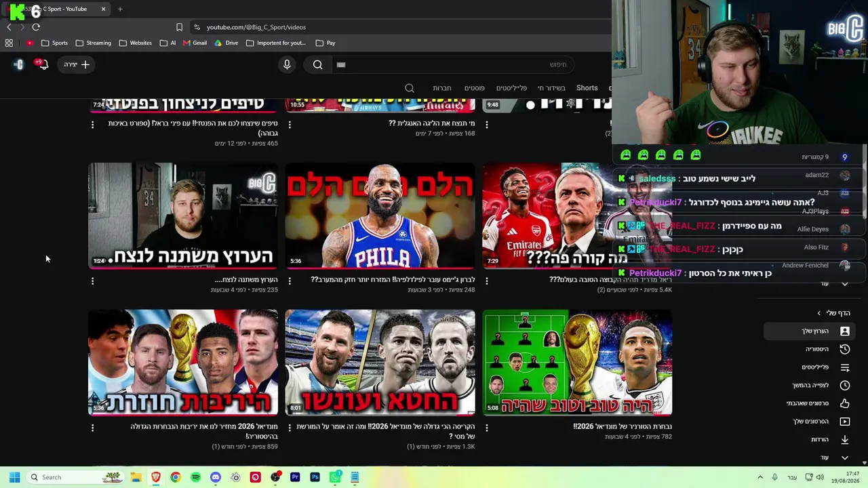Screen dimensions: 868x488
Task: Reload the page with the refresh icon
Action: [x=36, y=27]
